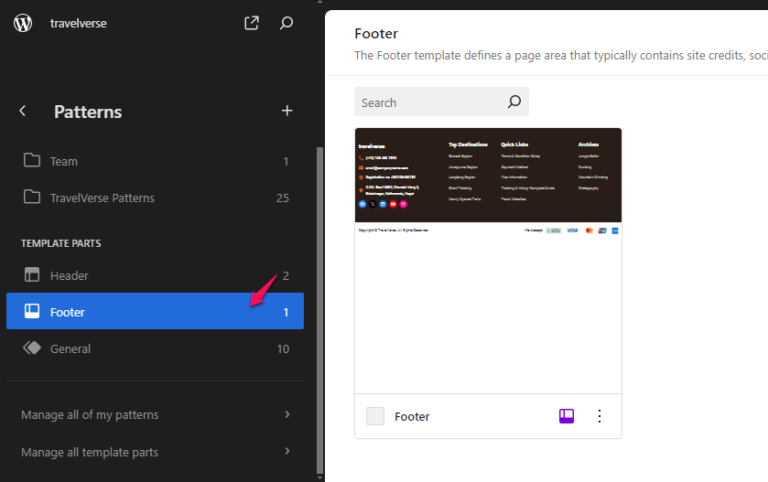
Task: Click the magnifier icon in search field
Action: coord(514,102)
